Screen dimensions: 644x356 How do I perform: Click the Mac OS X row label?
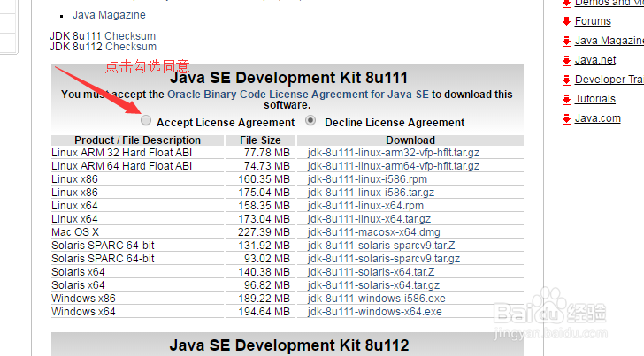75,232
